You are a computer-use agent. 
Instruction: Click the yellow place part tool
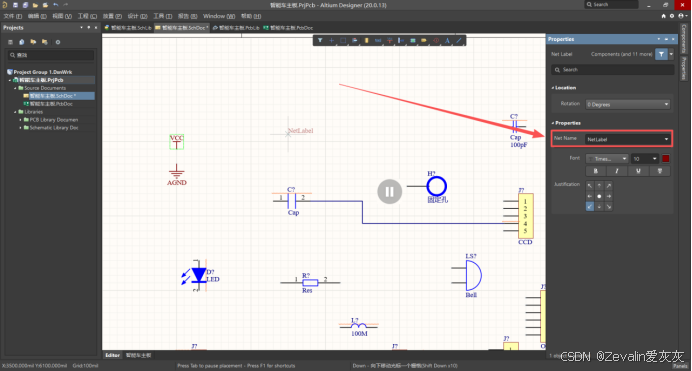click(x=366, y=41)
